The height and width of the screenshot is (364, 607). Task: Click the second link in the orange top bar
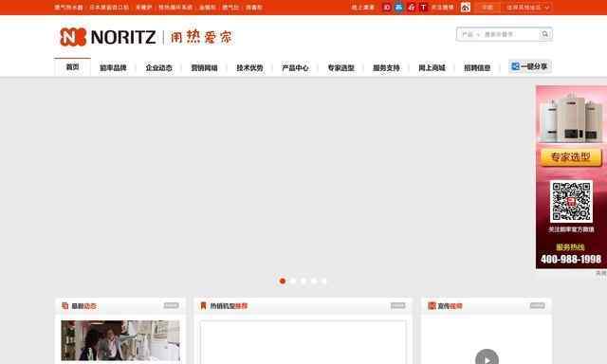click(109, 8)
